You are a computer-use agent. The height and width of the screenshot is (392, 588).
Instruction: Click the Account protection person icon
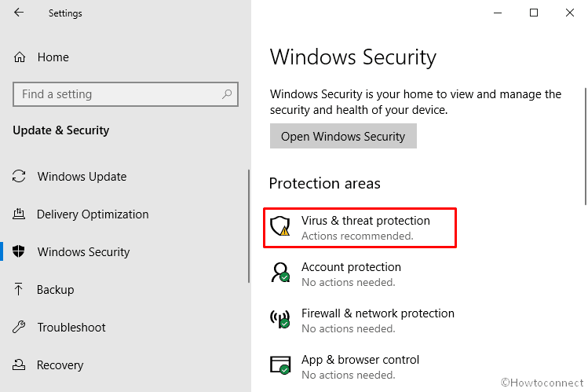click(280, 273)
